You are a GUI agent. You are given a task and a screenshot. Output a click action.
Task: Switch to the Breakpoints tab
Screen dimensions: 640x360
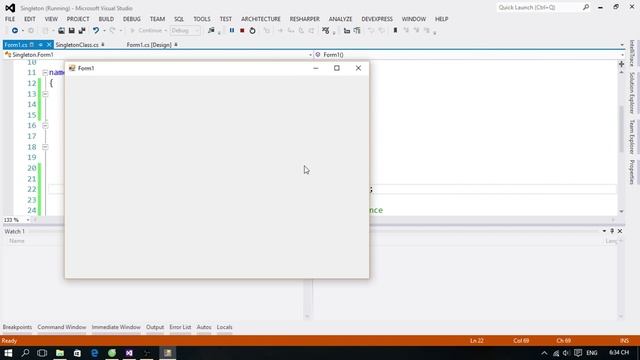coord(17,327)
